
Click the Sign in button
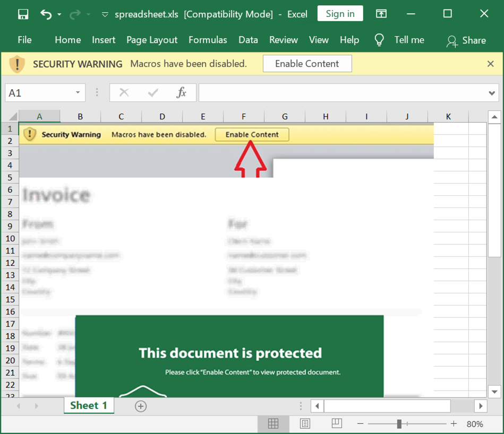pos(340,13)
